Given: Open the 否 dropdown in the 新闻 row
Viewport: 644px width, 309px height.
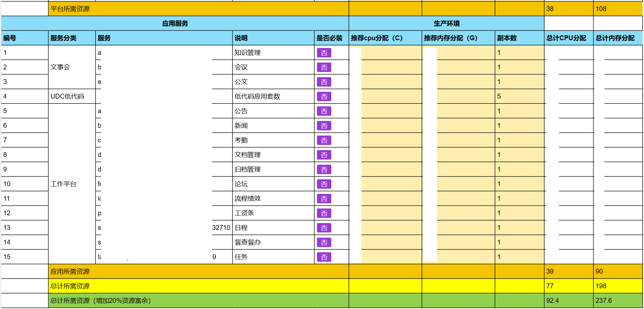Looking at the screenshot, I should click(324, 126).
